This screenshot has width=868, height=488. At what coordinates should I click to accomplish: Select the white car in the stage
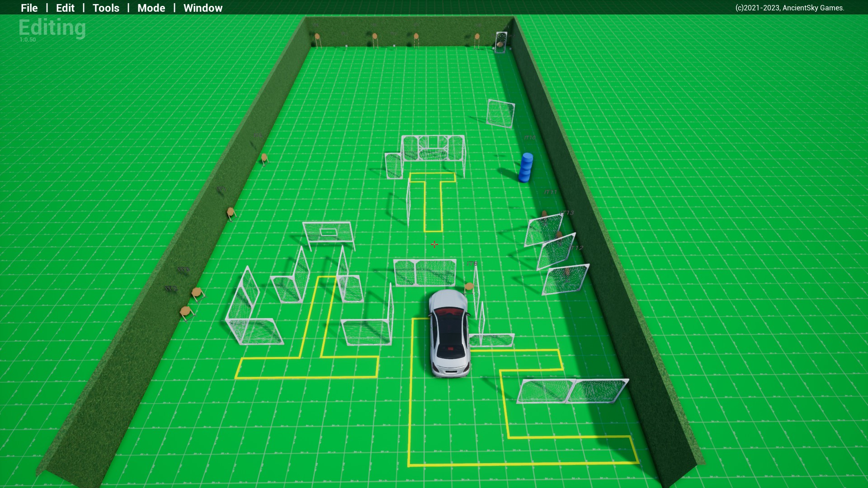[448, 334]
